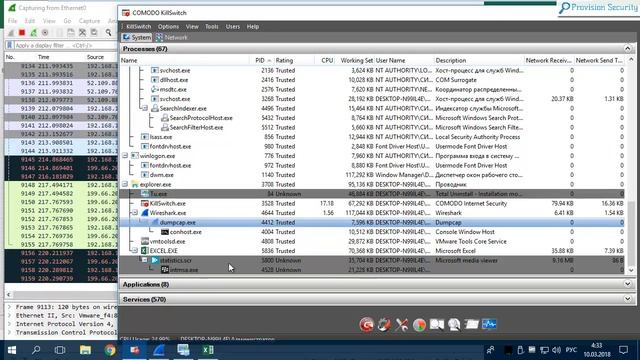Open the KillSwitch menu
Image resolution: width=640 pixels, height=360 pixels.
138,27
